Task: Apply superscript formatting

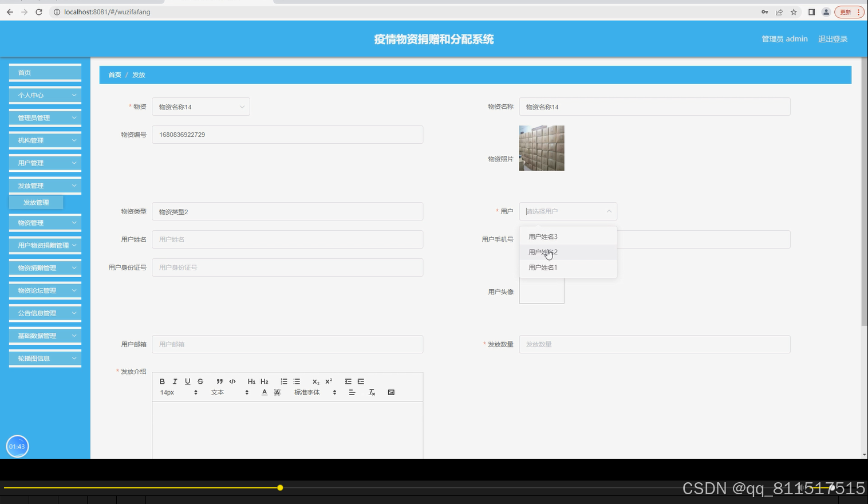Action: pos(329,381)
